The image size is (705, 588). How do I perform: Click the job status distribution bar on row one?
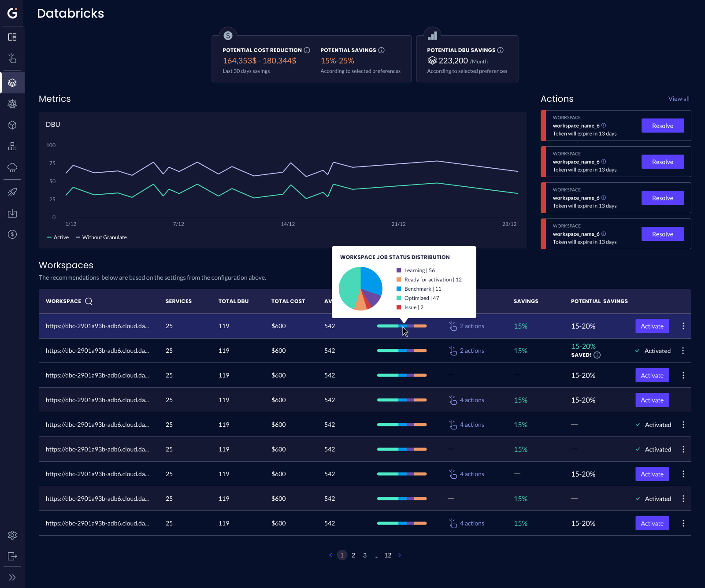[x=402, y=326]
